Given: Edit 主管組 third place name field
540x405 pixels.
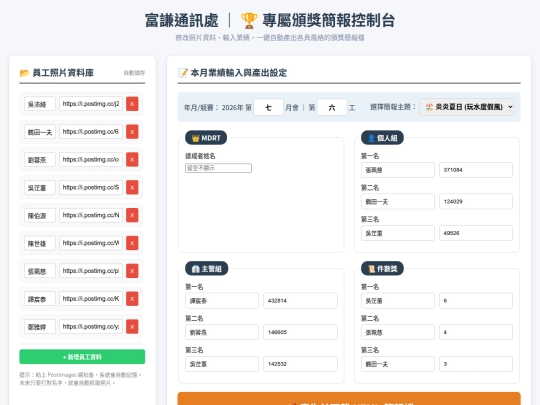Looking at the screenshot, I should [222, 364].
